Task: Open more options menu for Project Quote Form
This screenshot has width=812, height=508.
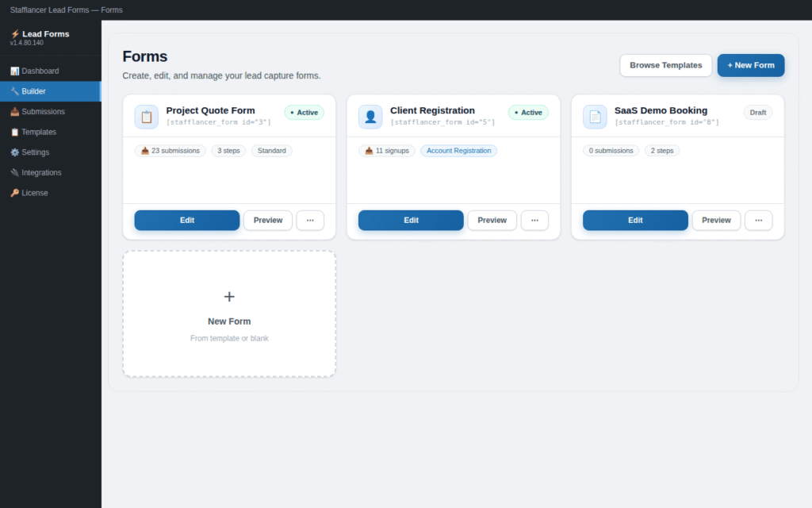Action: pyautogui.click(x=310, y=221)
